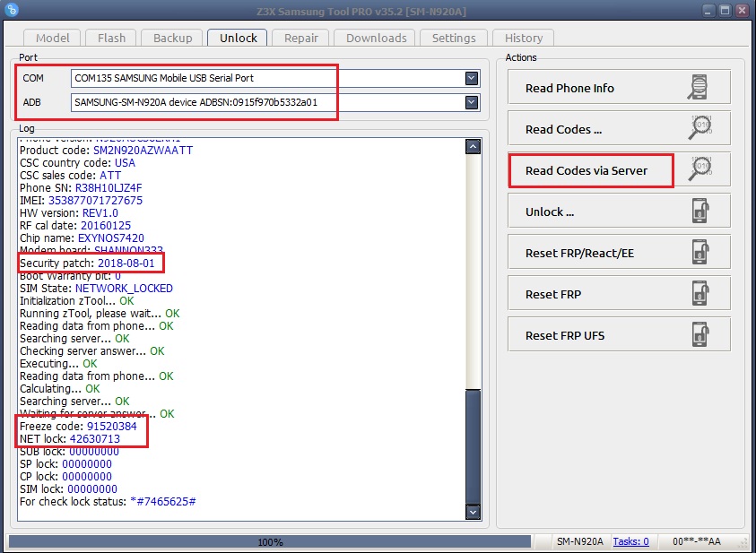Click the check code *#7465625#
Image resolution: width=756 pixels, height=553 pixels.
(x=163, y=501)
